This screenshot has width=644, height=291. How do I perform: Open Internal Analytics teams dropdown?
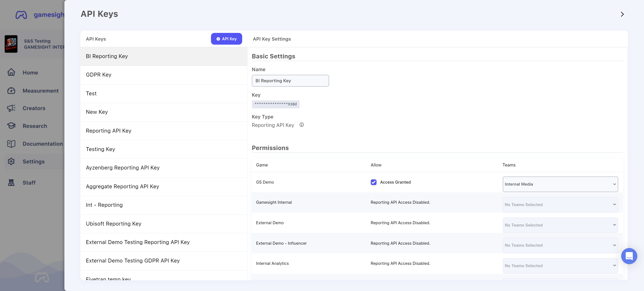tap(560, 266)
